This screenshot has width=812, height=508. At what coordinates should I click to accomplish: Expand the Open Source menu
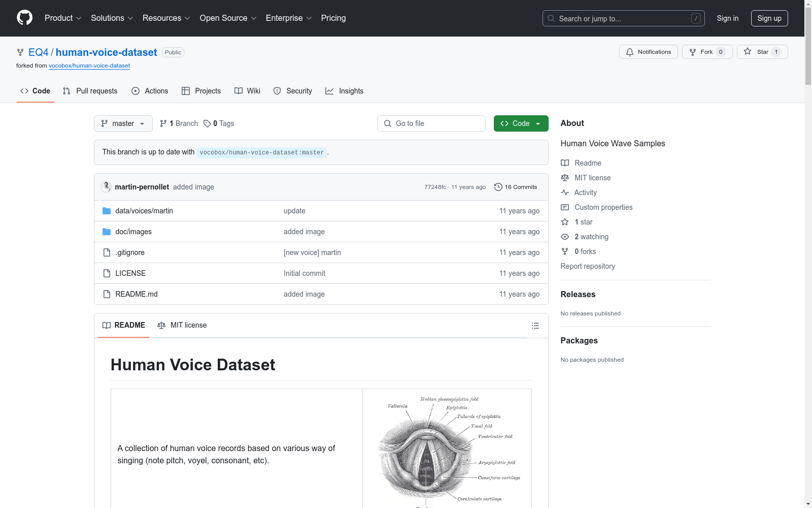(x=228, y=18)
